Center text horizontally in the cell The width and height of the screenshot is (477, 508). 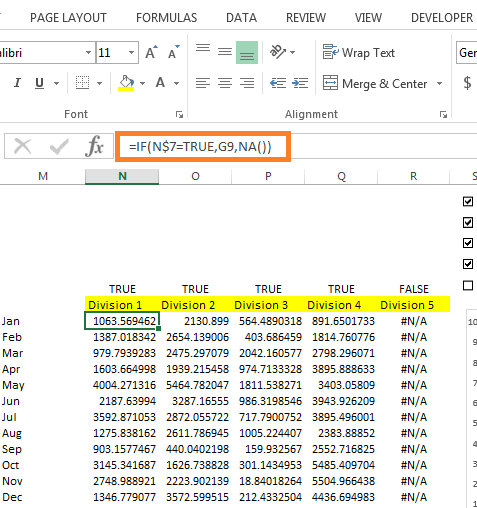click(225, 83)
